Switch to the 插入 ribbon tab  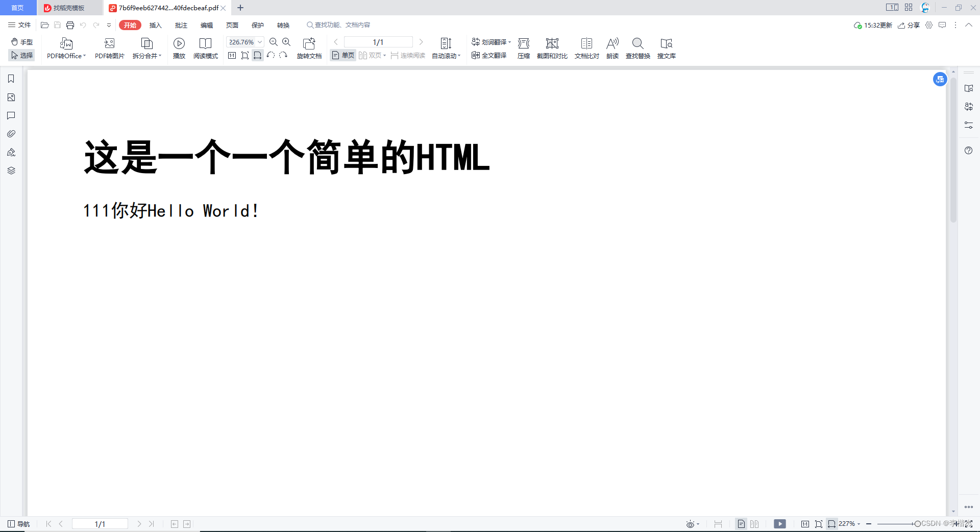(x=155, y=25)
